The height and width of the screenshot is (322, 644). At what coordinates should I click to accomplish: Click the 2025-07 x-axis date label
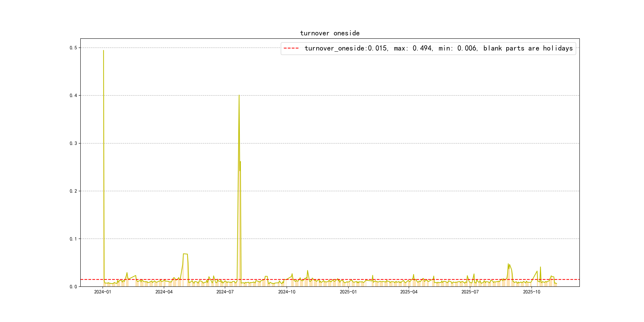click(470, 292)
